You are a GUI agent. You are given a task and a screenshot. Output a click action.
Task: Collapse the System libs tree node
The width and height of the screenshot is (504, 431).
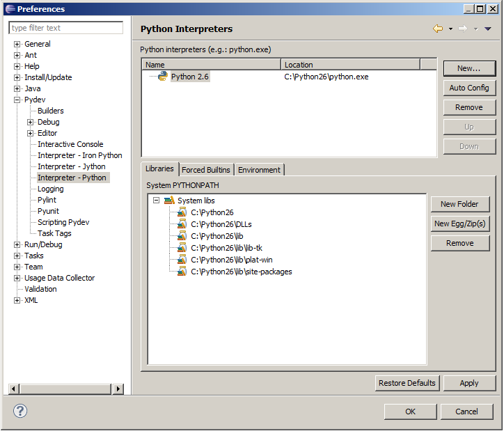pos(156,201)
